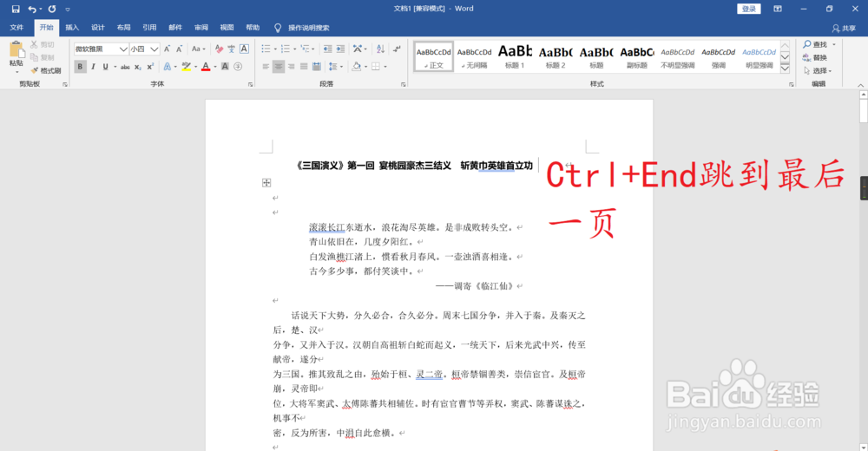Click the Character Border (A) icon
868x451 pixels.
[244, 49]
